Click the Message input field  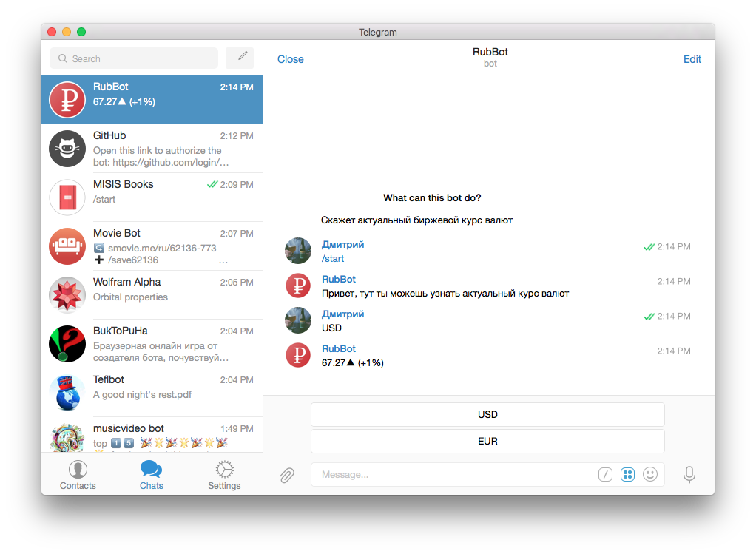coord(487,474)
